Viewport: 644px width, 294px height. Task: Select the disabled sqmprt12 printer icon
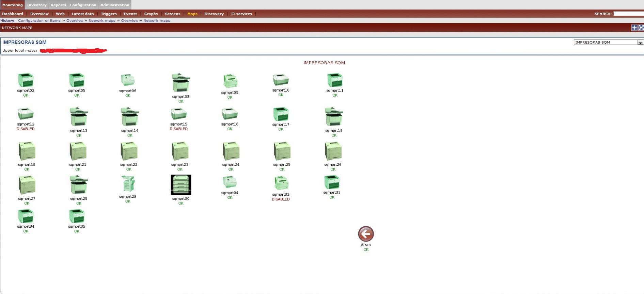pyautogui.click(x=26, y=114)
